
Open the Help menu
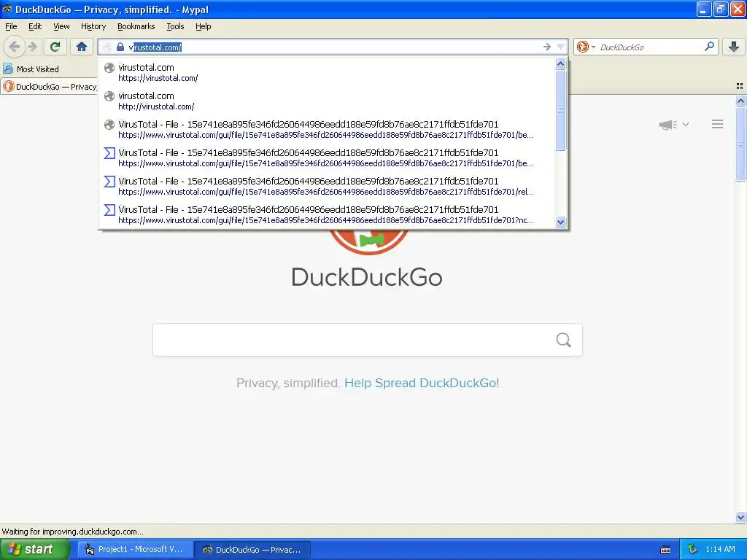[x=204, y=26]
